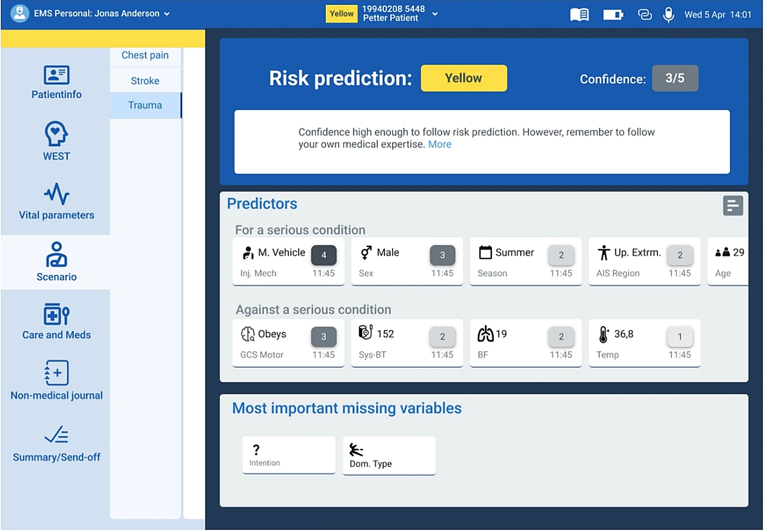Open the WEST head icon
The image size is (765, 532).
(56, 133)
